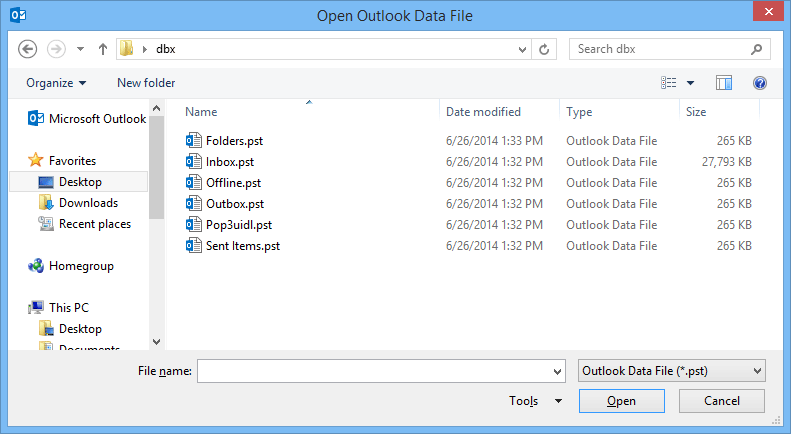
Task: Change your view icon button
Action: pyautogui.click(x=668, y=83)
